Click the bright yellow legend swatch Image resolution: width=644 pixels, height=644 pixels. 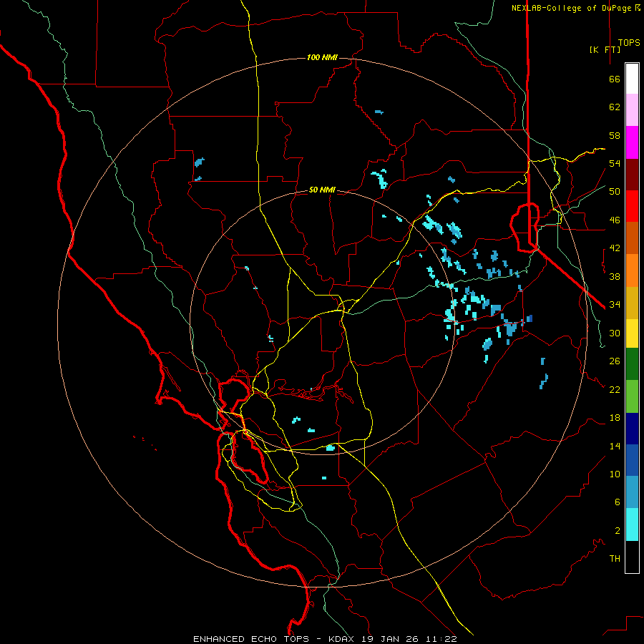point(632,333)
